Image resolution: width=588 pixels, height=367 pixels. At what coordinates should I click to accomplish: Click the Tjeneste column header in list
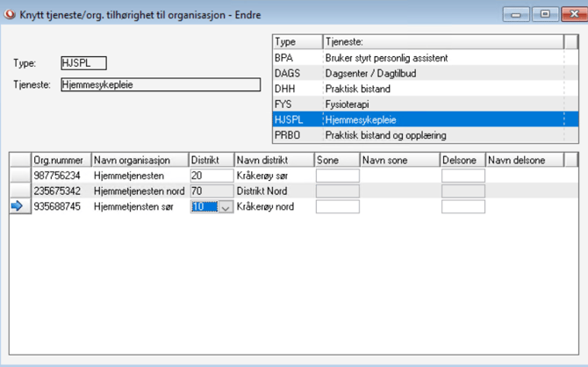click(442, 42)
